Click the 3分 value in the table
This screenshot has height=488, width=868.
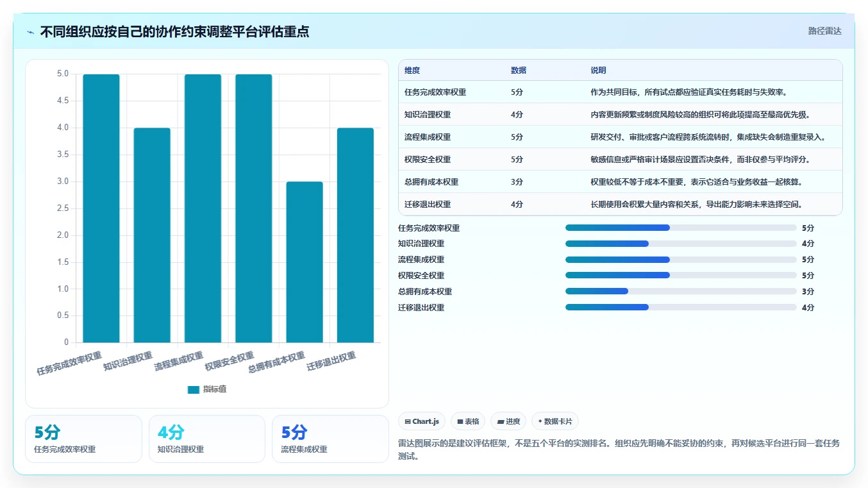click(x=517, y=182)
